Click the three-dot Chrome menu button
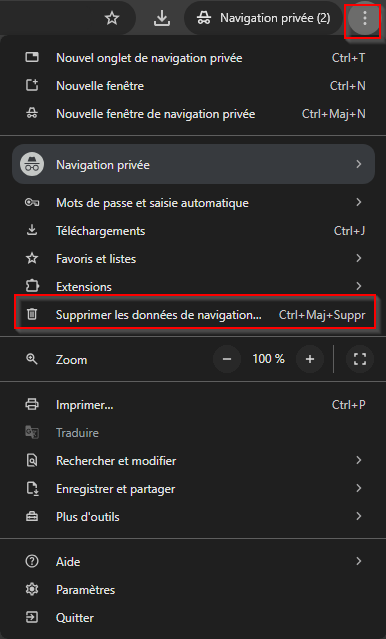 [x=364, y=18]
